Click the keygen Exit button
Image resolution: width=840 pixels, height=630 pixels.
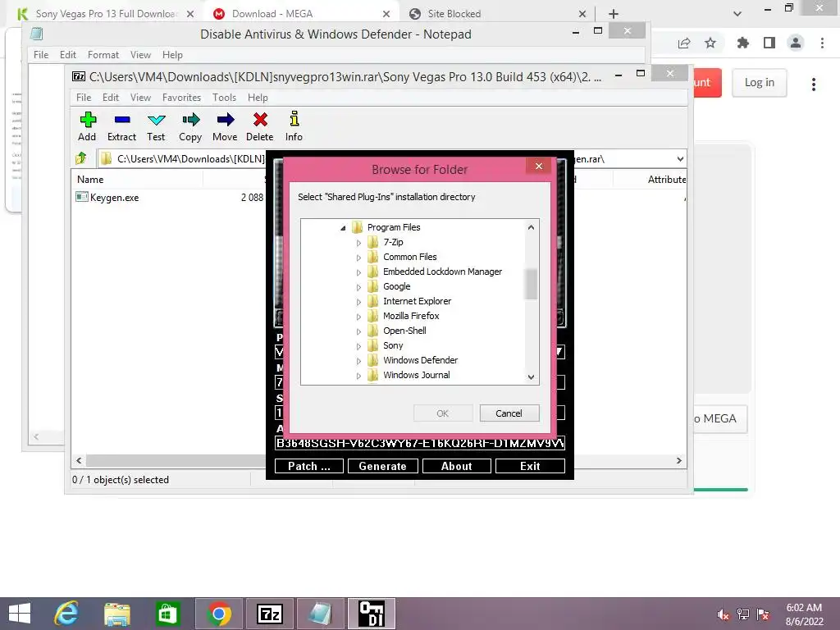coord(531,466)
